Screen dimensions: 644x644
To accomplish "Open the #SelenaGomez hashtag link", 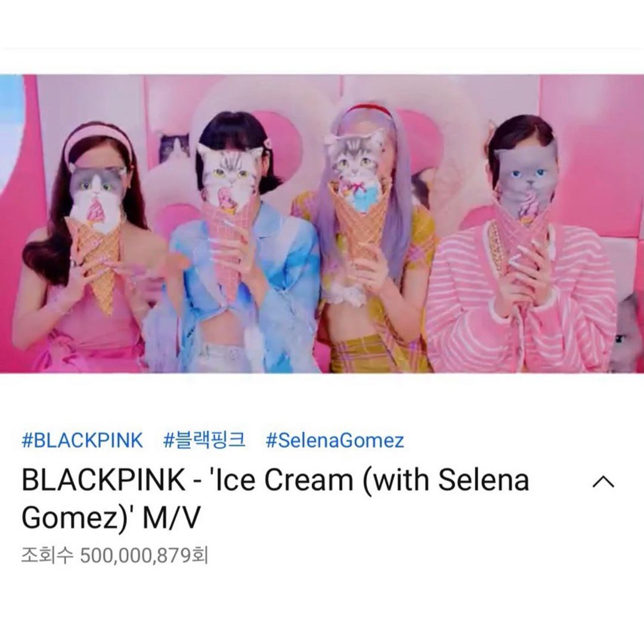I will 335,440.
